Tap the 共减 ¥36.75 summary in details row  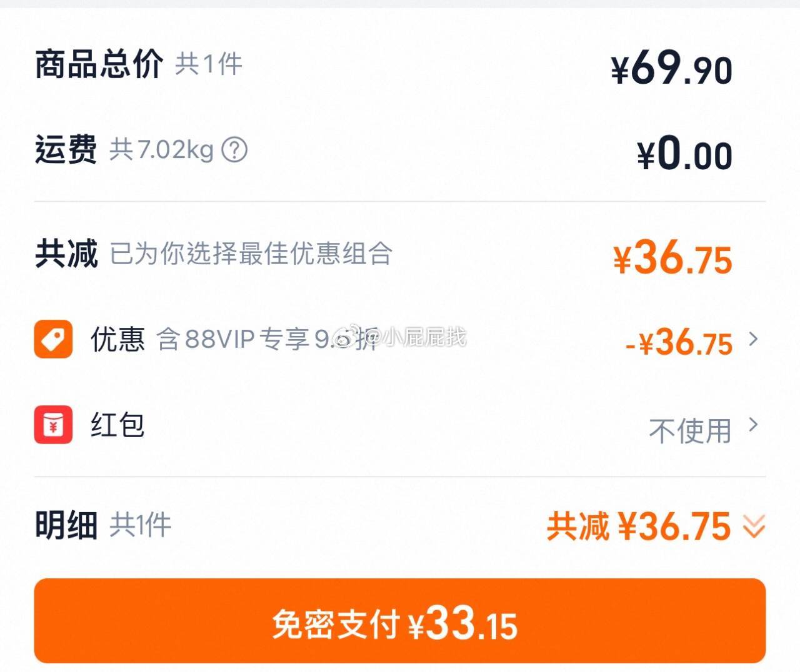coord(639,526)
